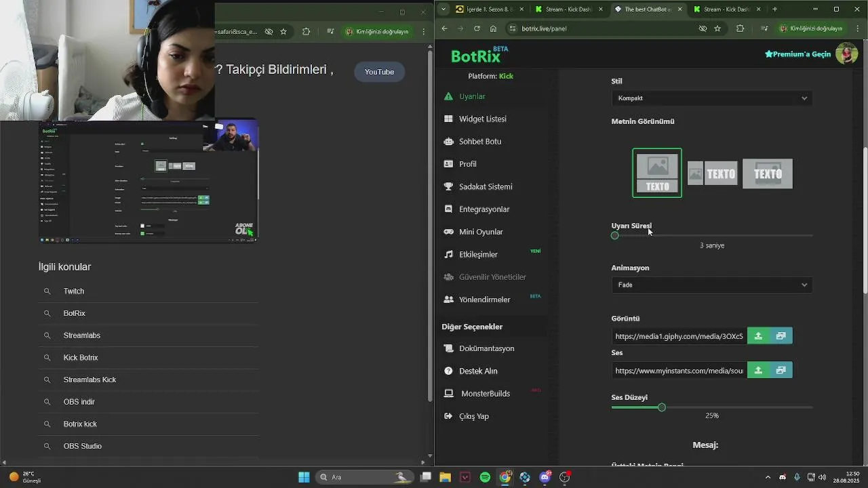This screenshot has width=868, height=488.
Task: Click the Uyarı Süresi slider handle
Action: pos(615,236)
